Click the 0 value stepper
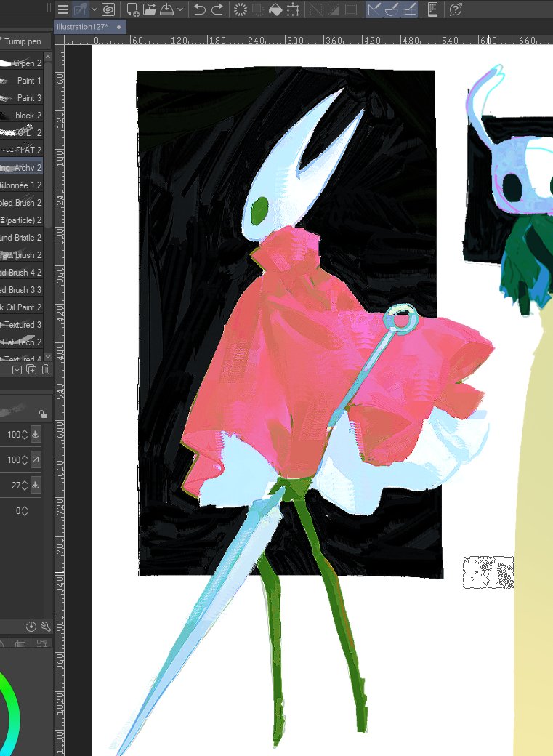The width and height of the screenshot is (553, 756). pos(25,511)
